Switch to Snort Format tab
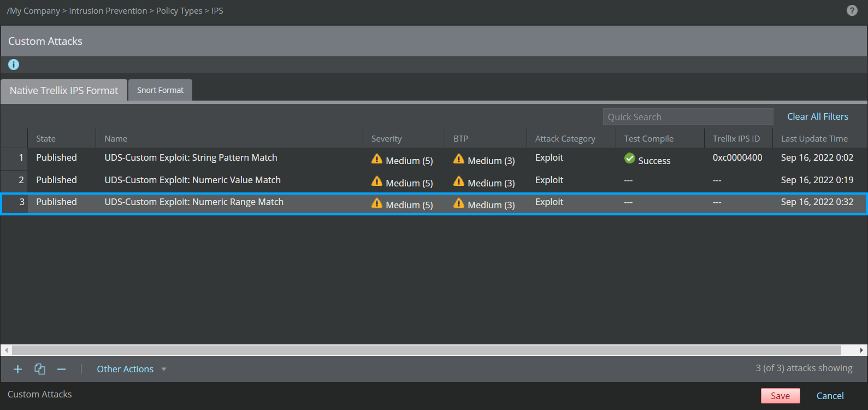This screenshot has width=868, height=410. point(160,90)
